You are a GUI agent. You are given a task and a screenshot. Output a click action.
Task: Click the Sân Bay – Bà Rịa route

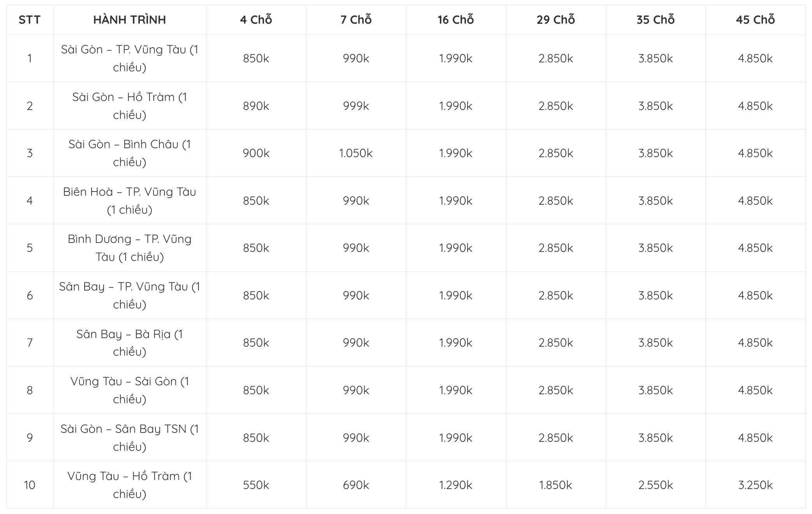129,343
